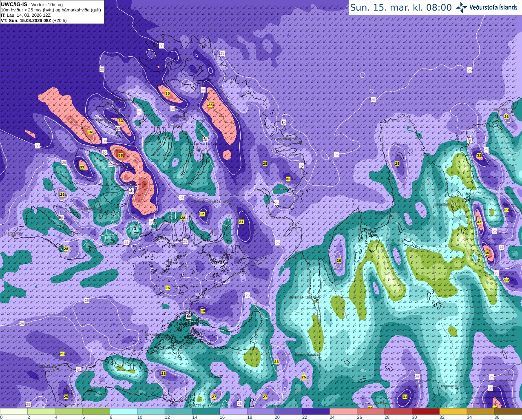Click the Stykkishólmur station label
This screenshot has width=522, height=420.
[155, 334]
